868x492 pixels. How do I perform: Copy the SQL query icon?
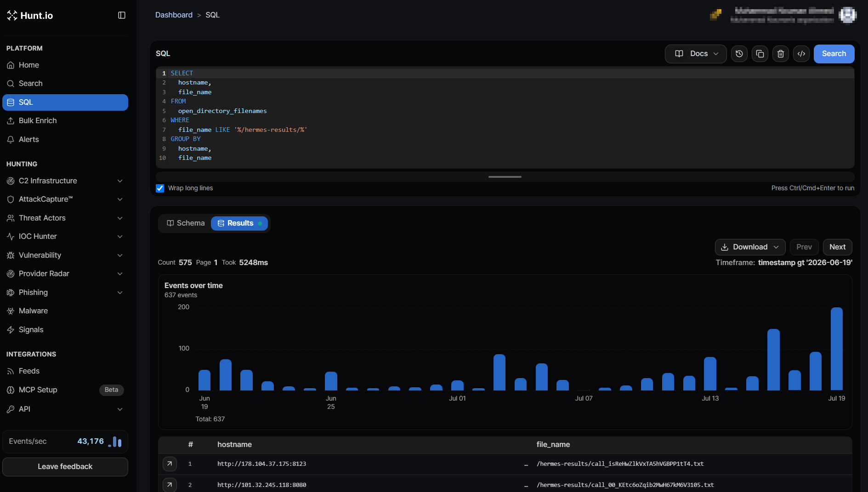click(x=760, y=54)
